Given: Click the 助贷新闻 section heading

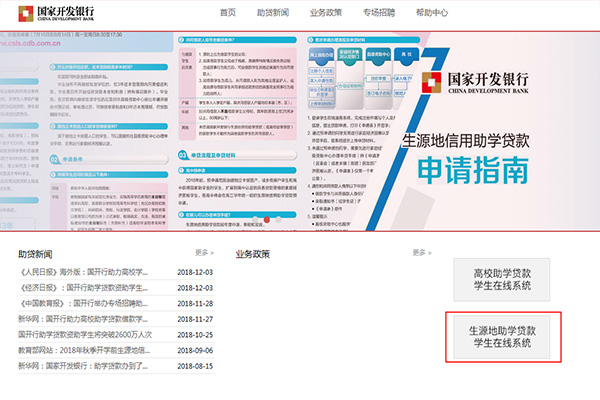Looking at the screenshot, I should [x=35, y=254].
